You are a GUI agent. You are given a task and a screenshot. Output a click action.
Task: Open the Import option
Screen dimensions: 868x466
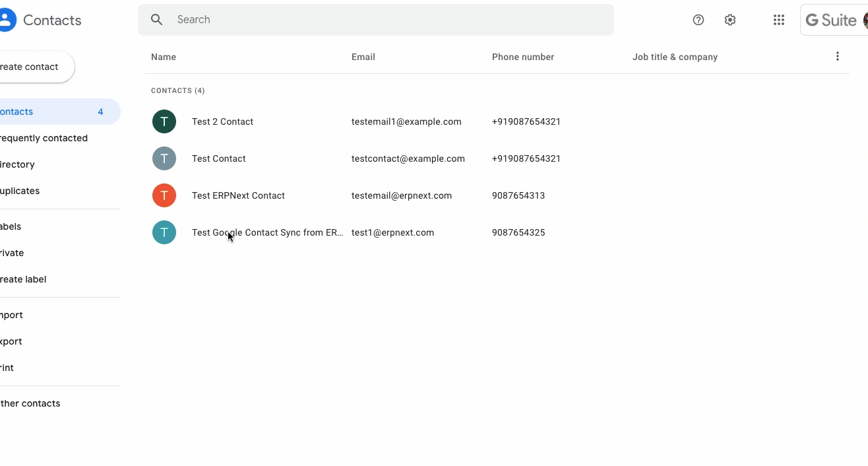11,315
